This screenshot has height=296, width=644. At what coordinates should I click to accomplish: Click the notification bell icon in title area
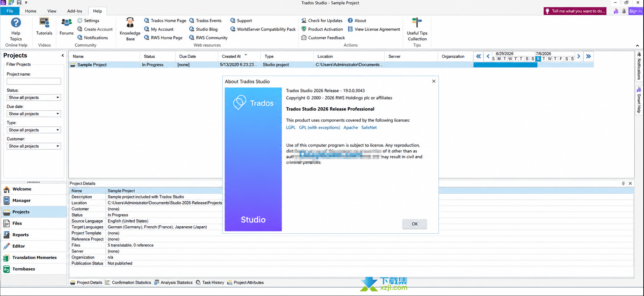[x=624, y=11]
